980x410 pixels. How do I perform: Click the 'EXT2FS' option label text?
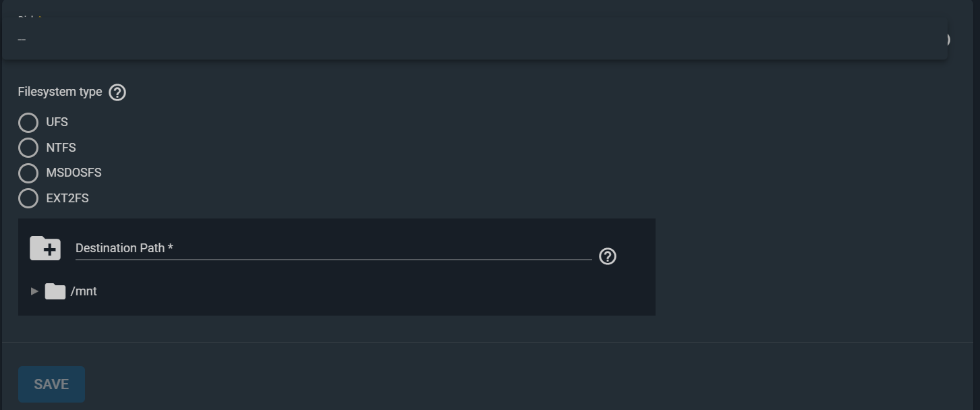[67, 198]
